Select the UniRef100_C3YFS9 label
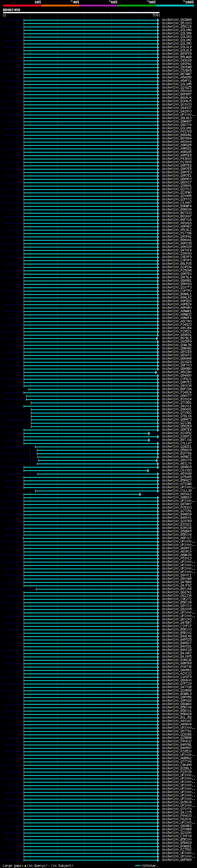 177,836
